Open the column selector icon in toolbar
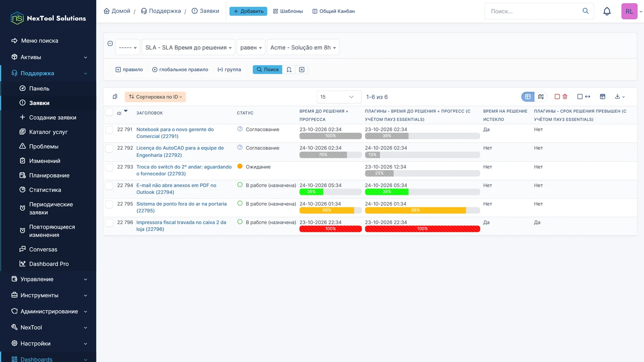The height and width of the screenshot is (362, 644). [603, 97]
